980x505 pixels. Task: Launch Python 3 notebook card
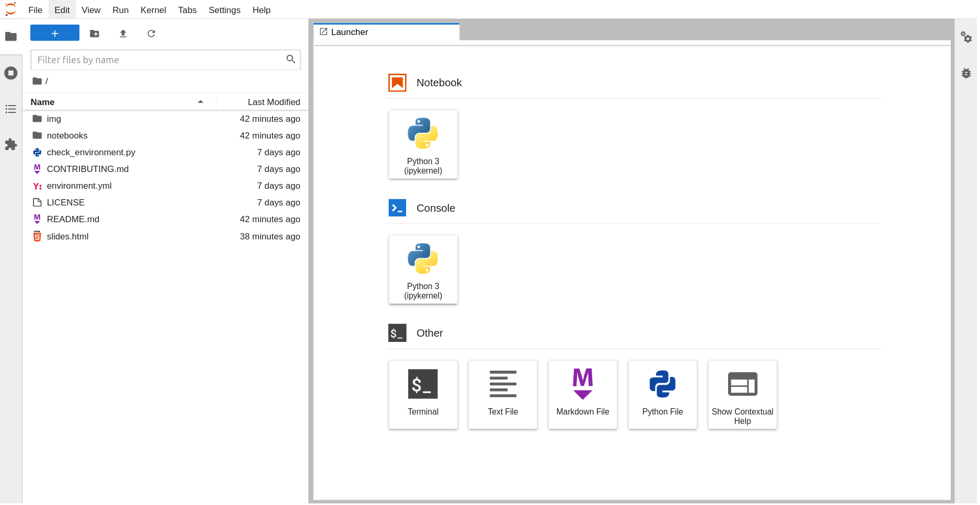[423, 144]
